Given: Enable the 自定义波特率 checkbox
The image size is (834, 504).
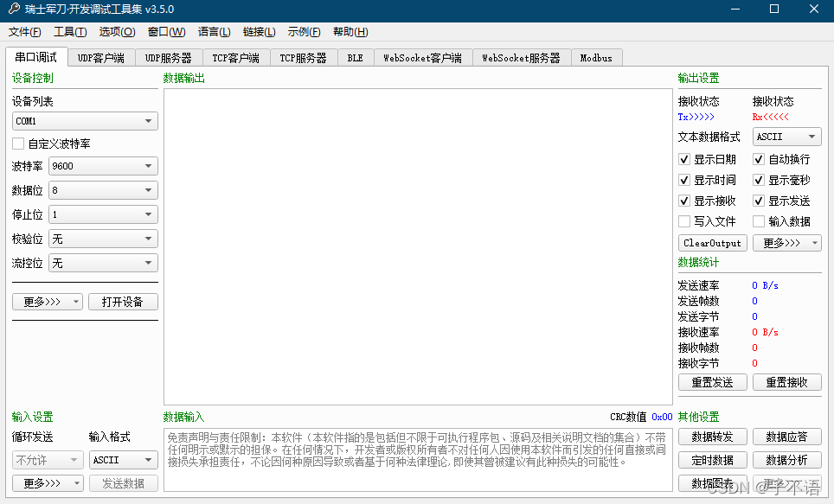Looking at the screenshot, I should (x=18, y=144).
